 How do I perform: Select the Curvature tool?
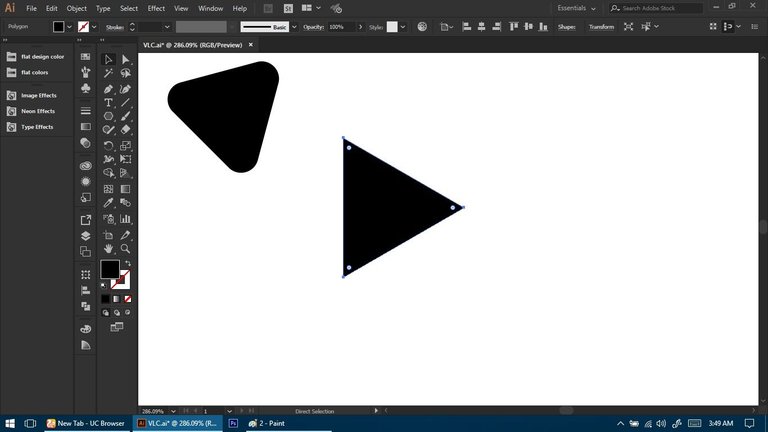pyautogui.click(x=125, y=89)
